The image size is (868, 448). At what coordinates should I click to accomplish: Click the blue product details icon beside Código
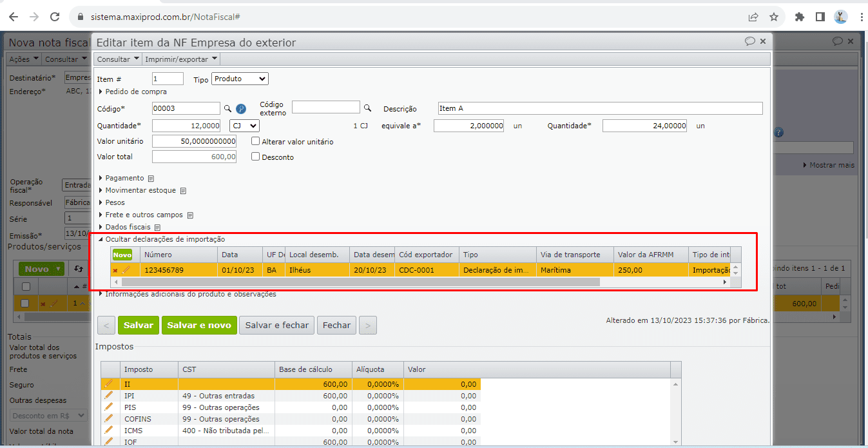241,109
